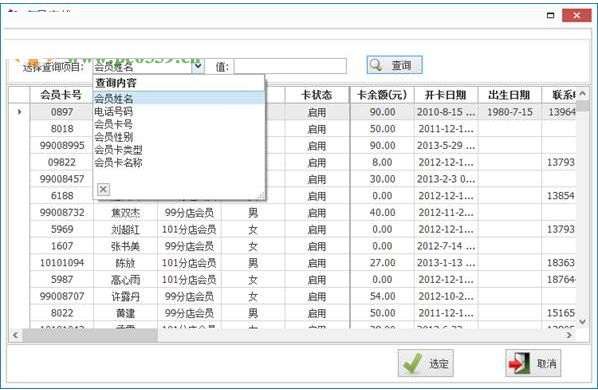Select card number cell 99008457
The image size is (598, 390).
coord(61,179)
